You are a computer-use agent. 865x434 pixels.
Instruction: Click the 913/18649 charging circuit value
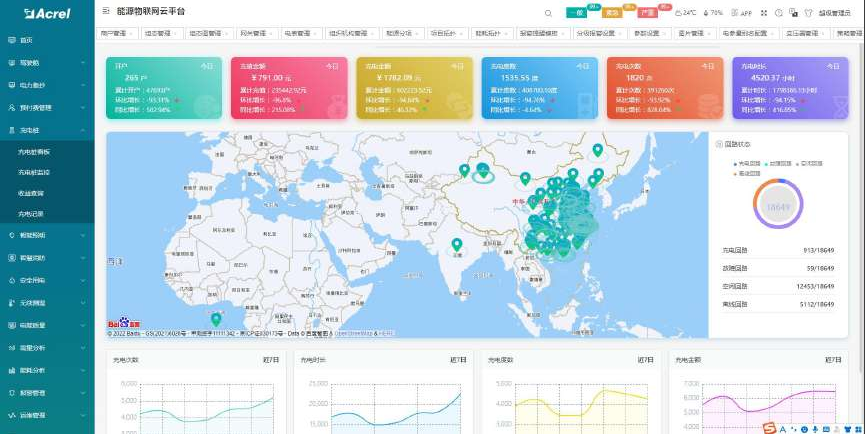pos(819,250)
